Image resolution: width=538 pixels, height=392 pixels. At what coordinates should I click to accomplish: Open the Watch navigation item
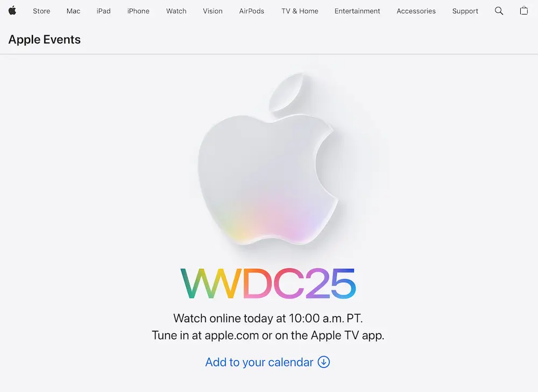coord(176,11)
